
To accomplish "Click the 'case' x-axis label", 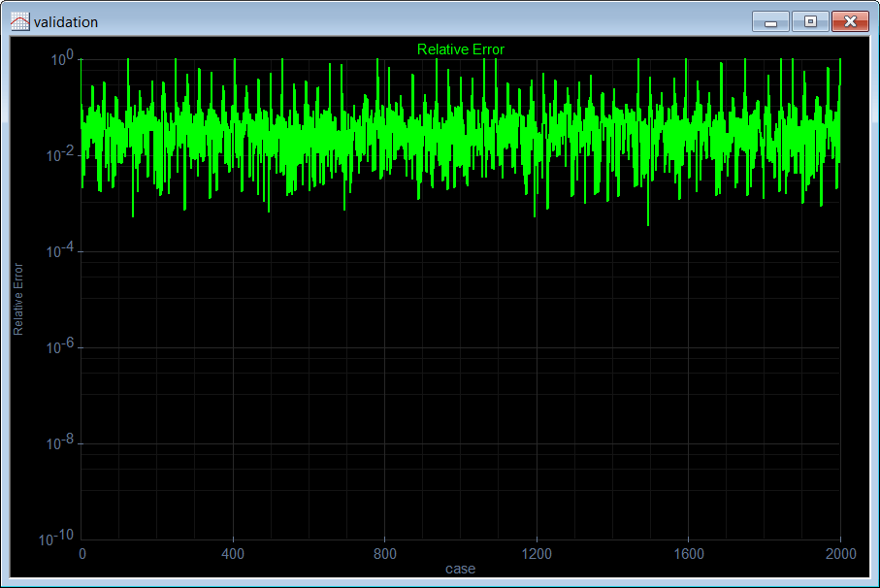I will point(460,569).
